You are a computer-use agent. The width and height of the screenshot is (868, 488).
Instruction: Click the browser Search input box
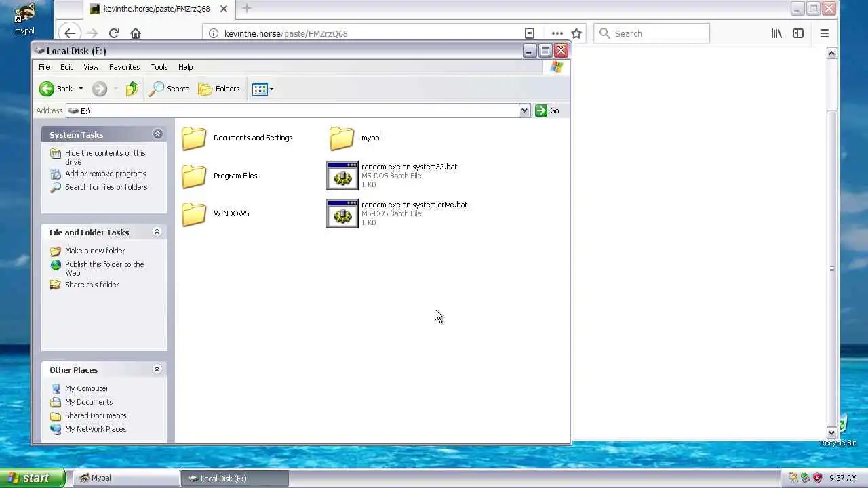652,33
